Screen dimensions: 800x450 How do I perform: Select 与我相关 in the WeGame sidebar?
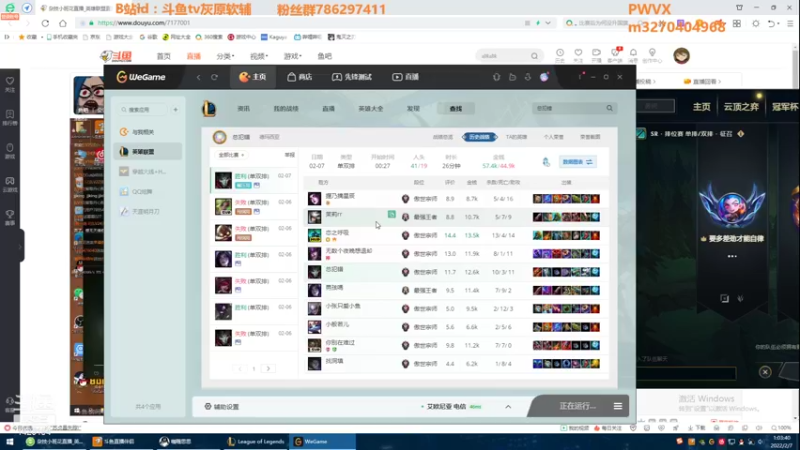(148, 132)
